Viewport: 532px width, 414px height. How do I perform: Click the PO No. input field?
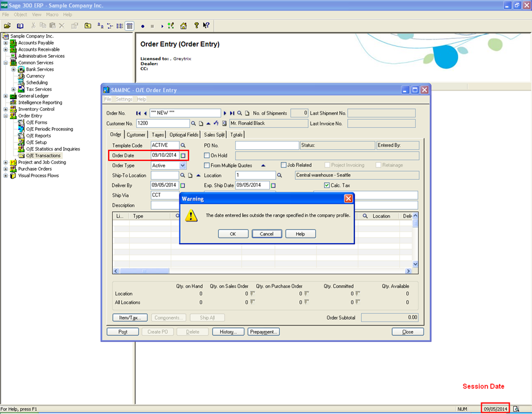(x=267, y=145)
